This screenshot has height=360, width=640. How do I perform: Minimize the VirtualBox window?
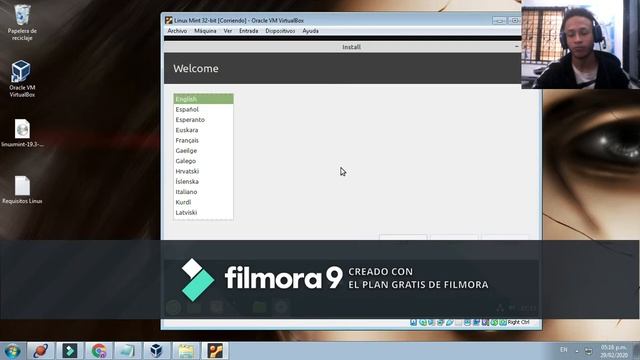[x=499, y=20]
